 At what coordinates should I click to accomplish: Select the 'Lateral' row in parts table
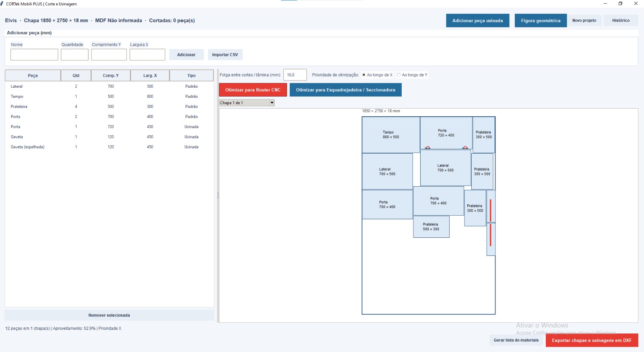coord(109,86)
